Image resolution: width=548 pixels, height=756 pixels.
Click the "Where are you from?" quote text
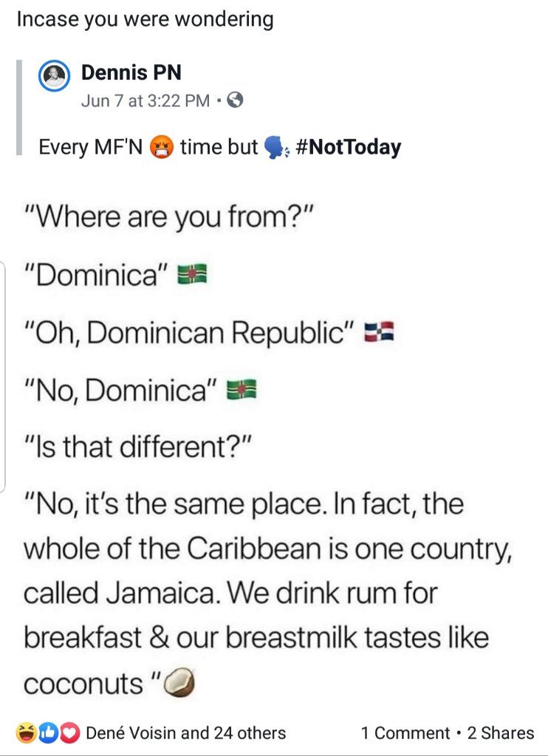pyautogui.click(x=169, y=217)
